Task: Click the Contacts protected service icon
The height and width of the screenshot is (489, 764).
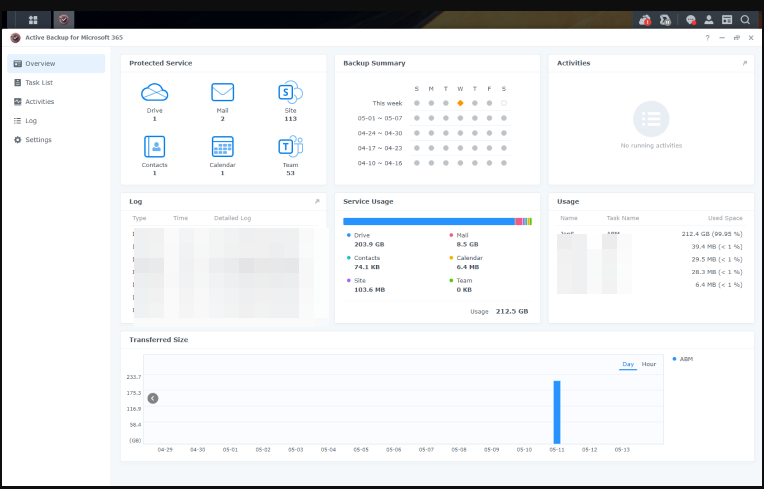Action: point(154,146)
